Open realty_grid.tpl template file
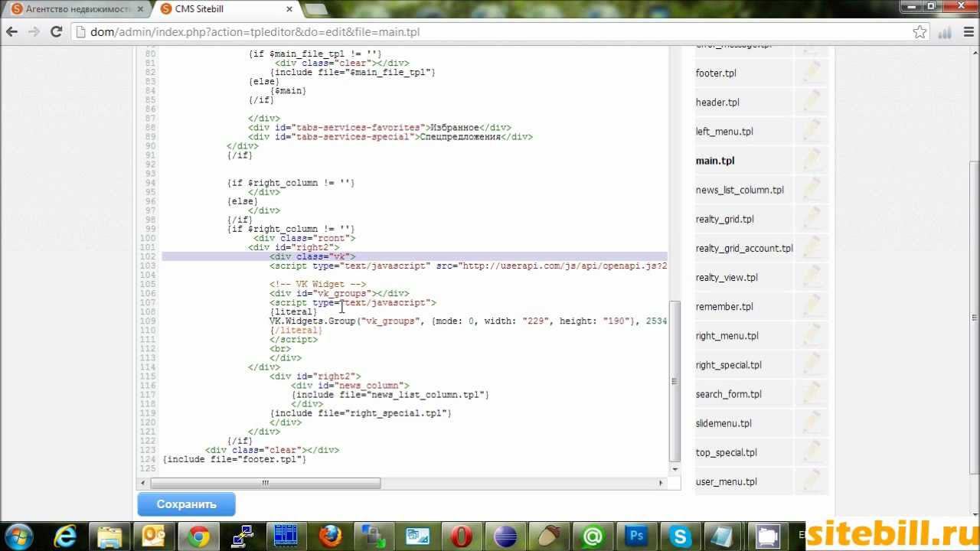This screenshot has width=980, height=551. click(725, 219)
